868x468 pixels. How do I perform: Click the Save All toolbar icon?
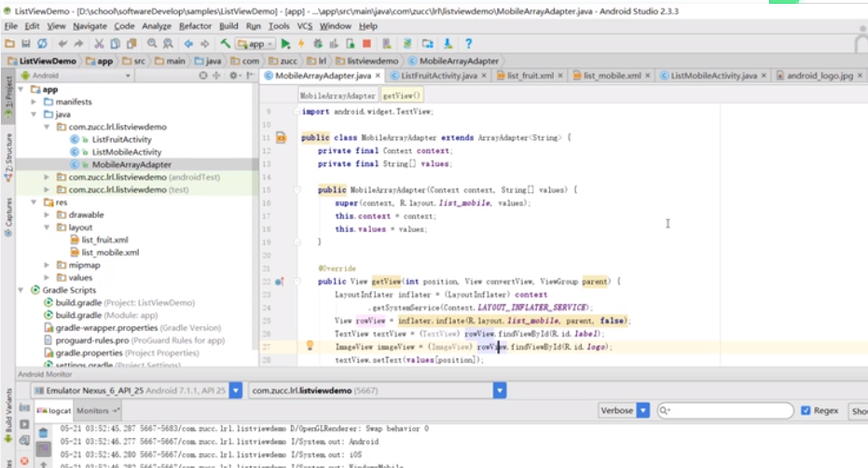click(24, 44)
